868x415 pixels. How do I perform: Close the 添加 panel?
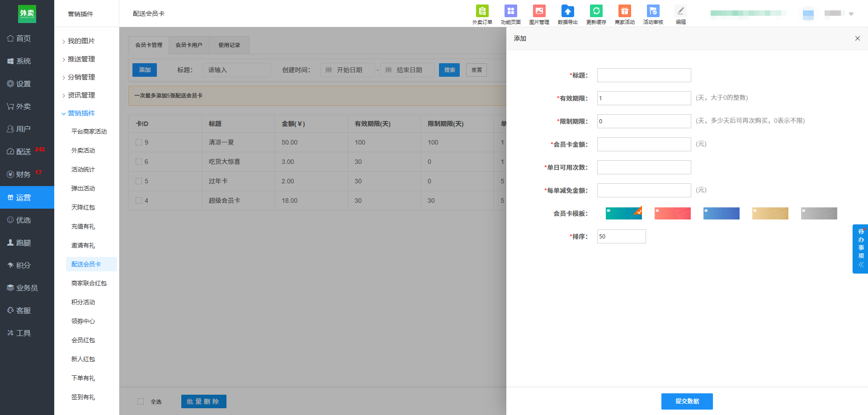(x=857, y=38)
